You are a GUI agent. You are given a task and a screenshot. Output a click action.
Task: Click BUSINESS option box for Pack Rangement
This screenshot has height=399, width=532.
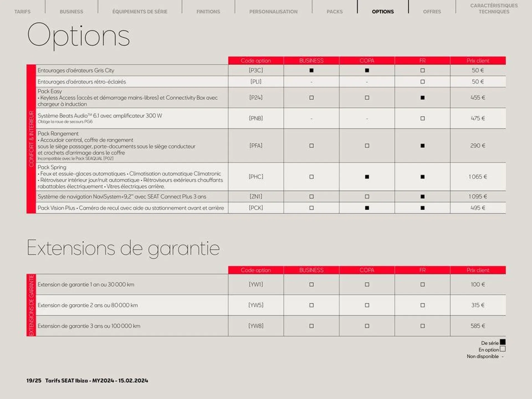[x=311, y=146]
